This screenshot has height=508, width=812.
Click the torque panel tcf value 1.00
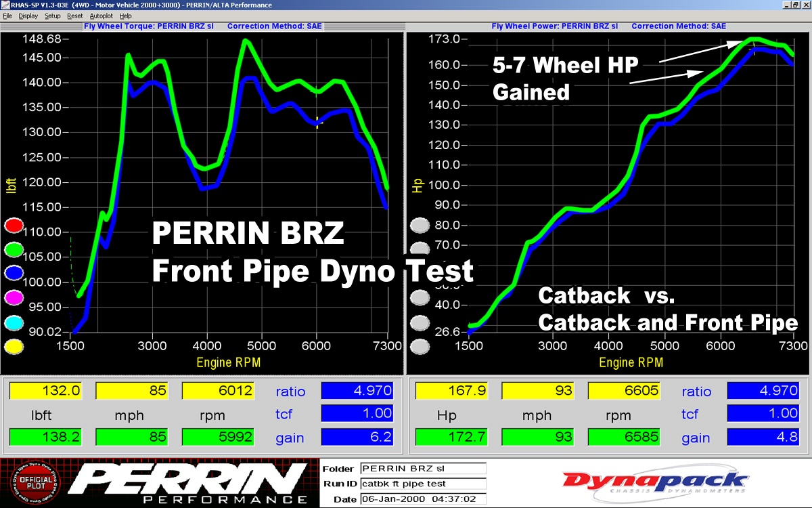[357, 413]
